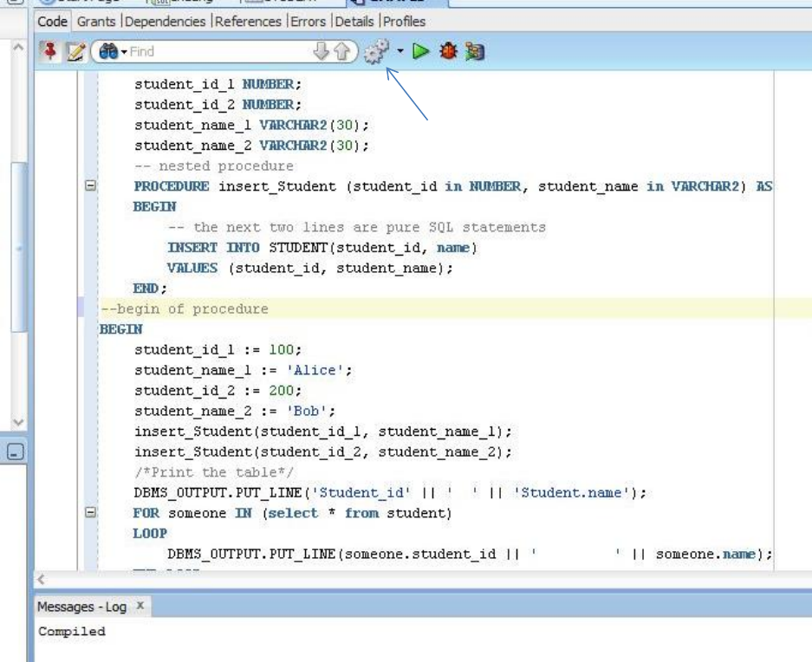Collapse the insert_Student procedure block

(90, 186)
